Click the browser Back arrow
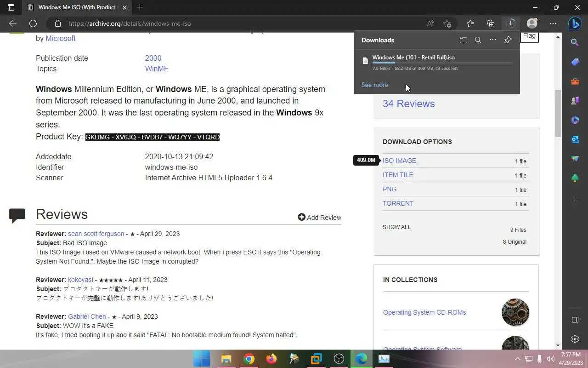 click(13, 23)
